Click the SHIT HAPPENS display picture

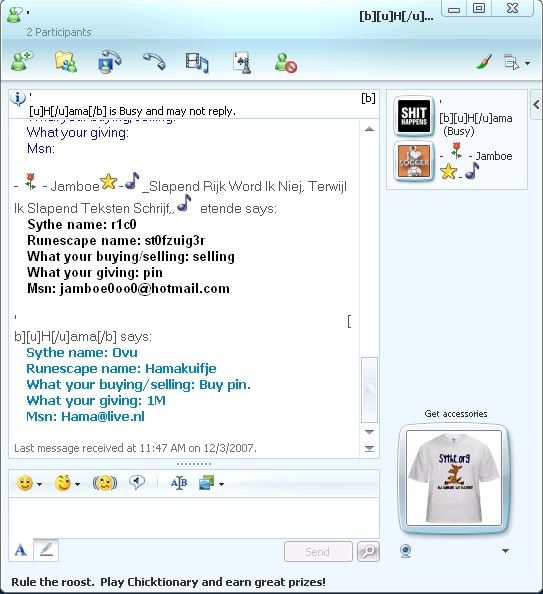tap(414, 116)
